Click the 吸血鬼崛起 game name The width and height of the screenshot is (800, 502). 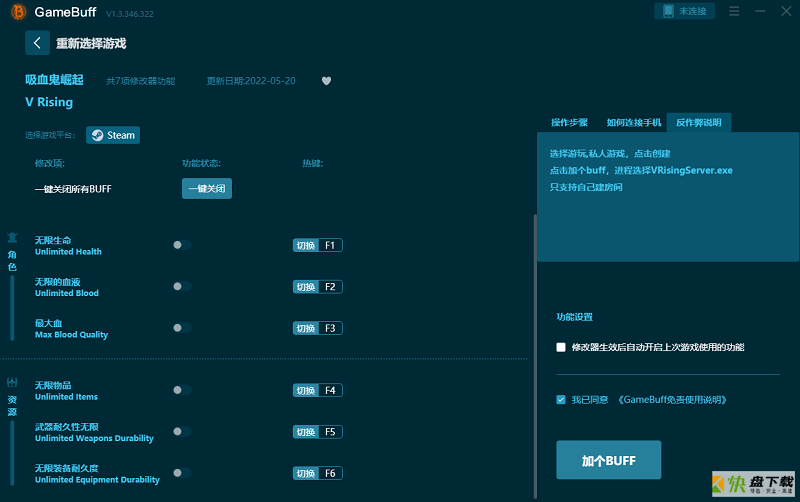(54, 80)
